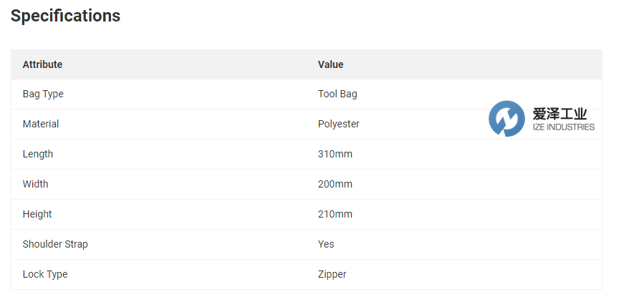
Task: Click the 210mm height value
Action: tap(335, 214)
